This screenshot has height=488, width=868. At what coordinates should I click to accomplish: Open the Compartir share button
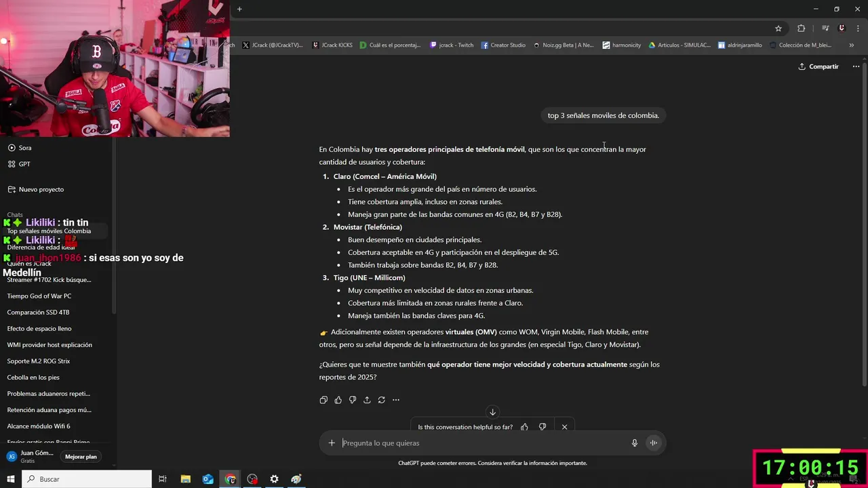coord(818,66)
